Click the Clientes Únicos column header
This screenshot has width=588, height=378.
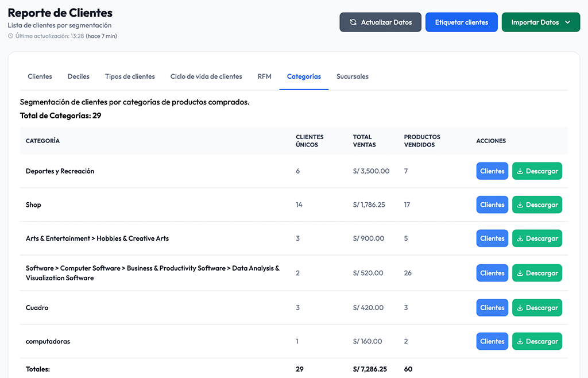click(310, 141)
